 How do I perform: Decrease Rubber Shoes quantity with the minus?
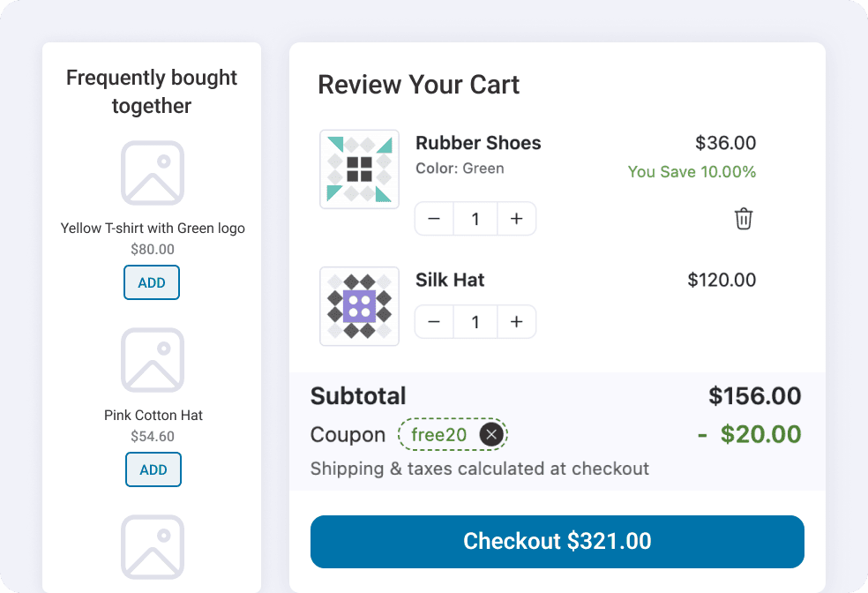point(434,219)
